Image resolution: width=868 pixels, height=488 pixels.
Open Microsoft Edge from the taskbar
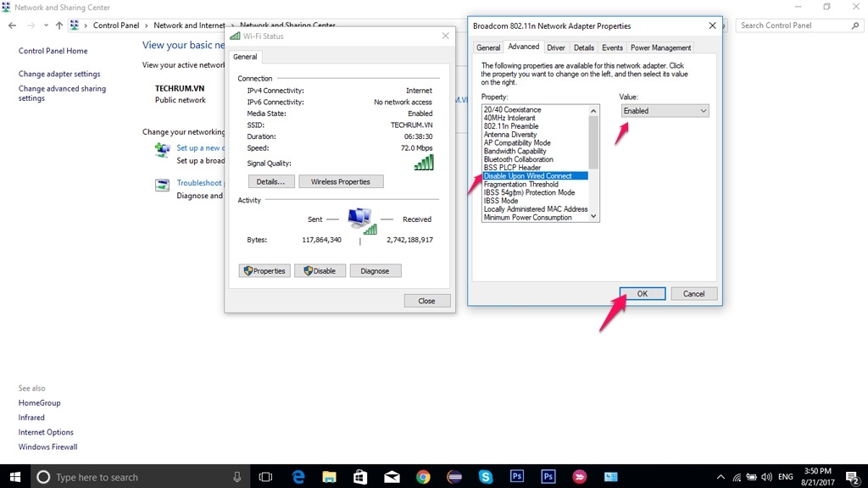pyautogui.click(x=298, y=477)
